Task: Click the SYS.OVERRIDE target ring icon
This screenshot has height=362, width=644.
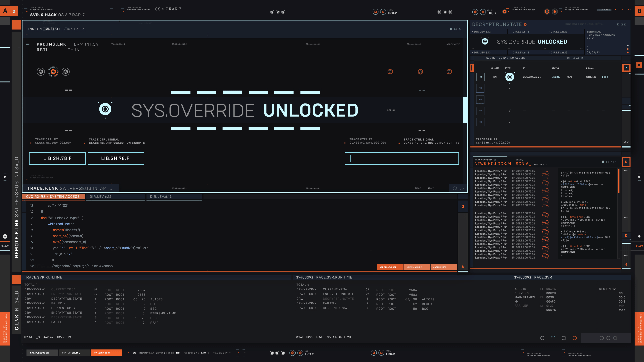Action: 105,109
